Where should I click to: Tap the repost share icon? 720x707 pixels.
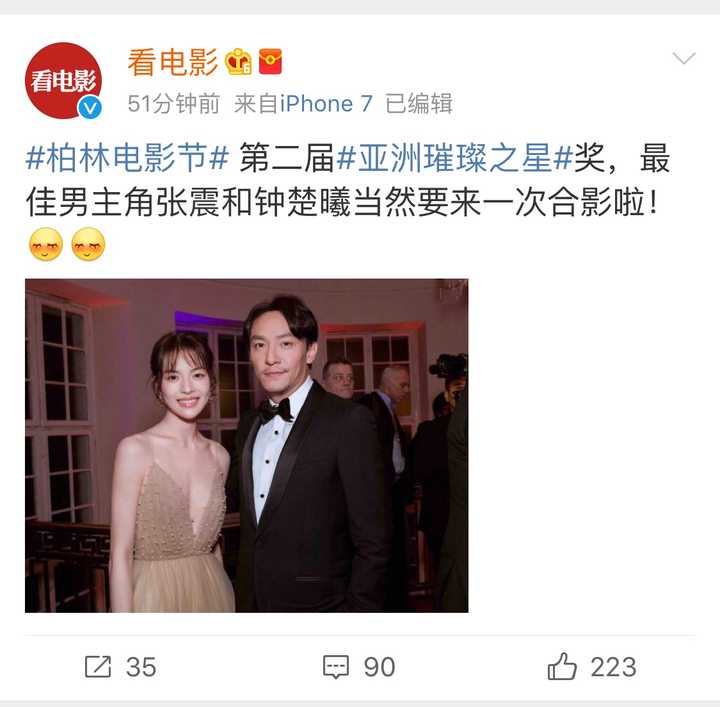(x=98, y=667)
